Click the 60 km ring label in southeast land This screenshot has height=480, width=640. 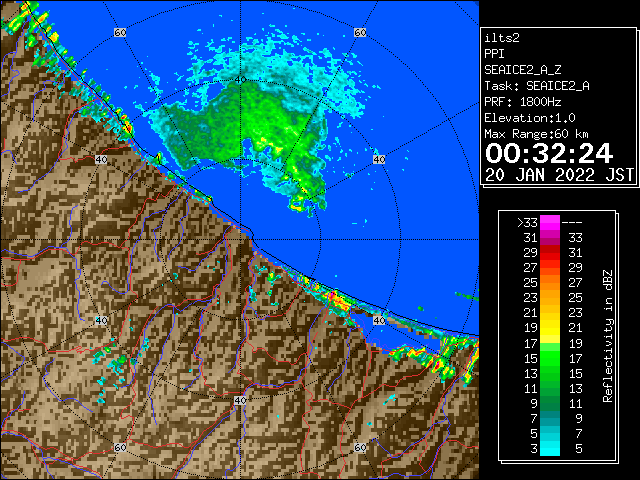pyautogui.click(x=360, y=447)
